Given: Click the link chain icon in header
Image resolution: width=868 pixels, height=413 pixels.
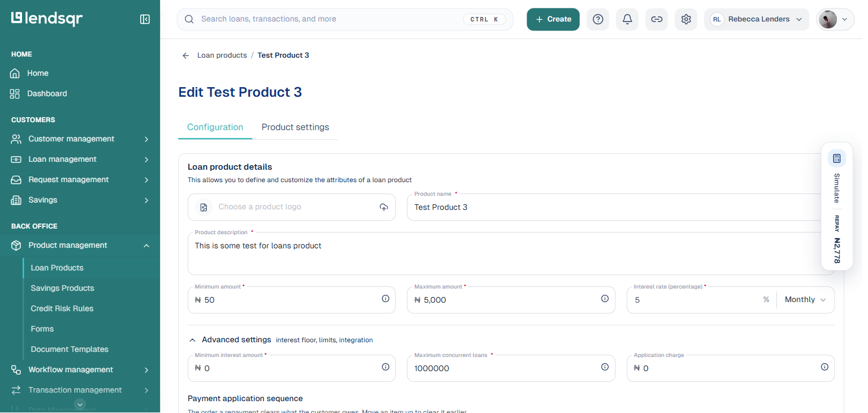Looking at the screenshot, I should point(657,19).
